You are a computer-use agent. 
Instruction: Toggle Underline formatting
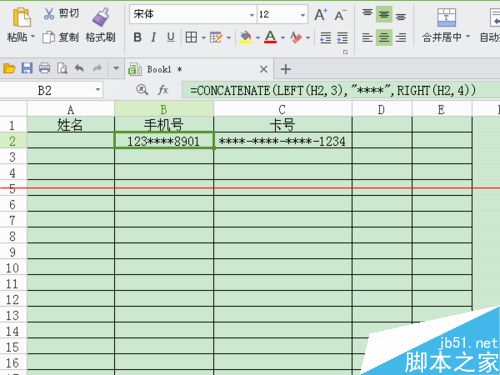pos(170,37)
